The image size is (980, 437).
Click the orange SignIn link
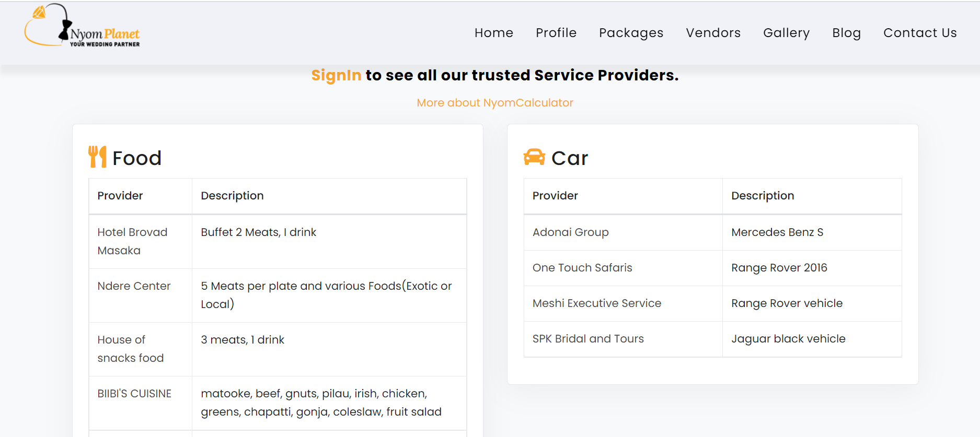[x=336, y=75]
